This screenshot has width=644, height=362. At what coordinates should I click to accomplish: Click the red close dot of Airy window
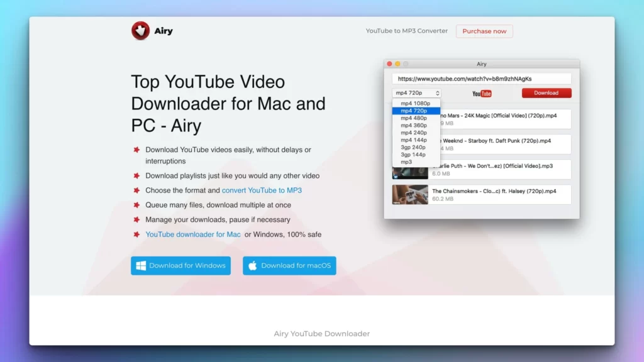click(389, 64)
